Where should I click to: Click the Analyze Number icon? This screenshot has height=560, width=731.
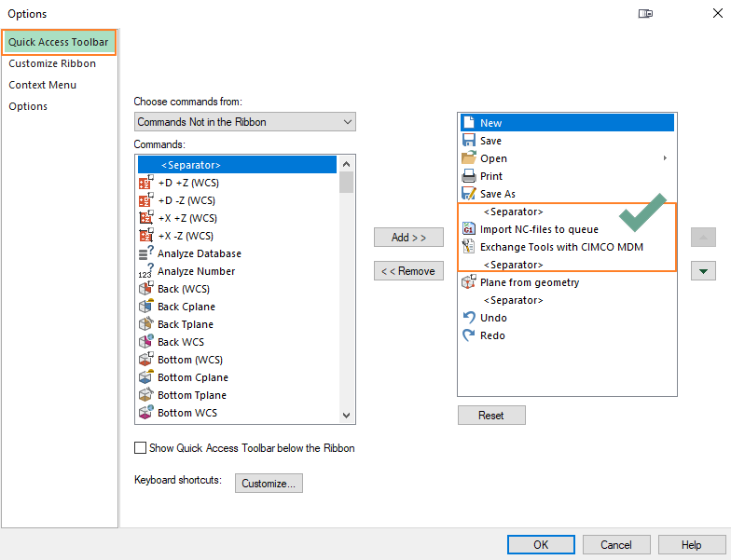tap(145, 270)
